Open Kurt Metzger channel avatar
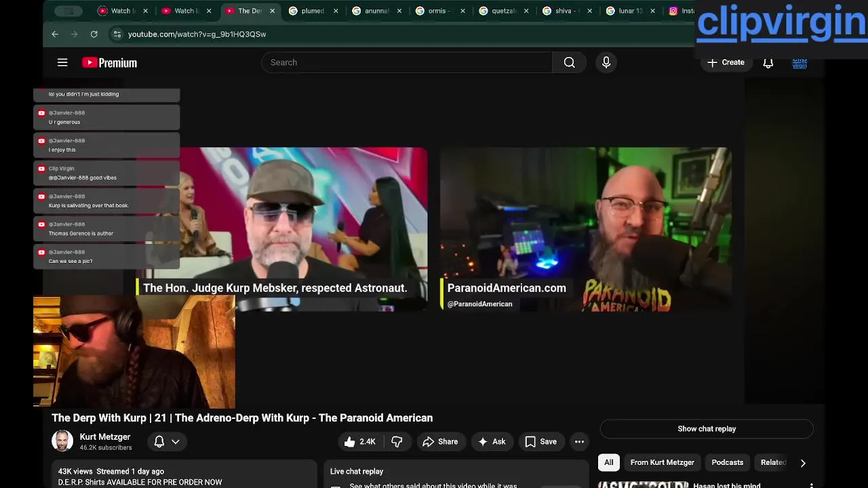The height and width of the screenshot is (488, 868). coord(62,441)
